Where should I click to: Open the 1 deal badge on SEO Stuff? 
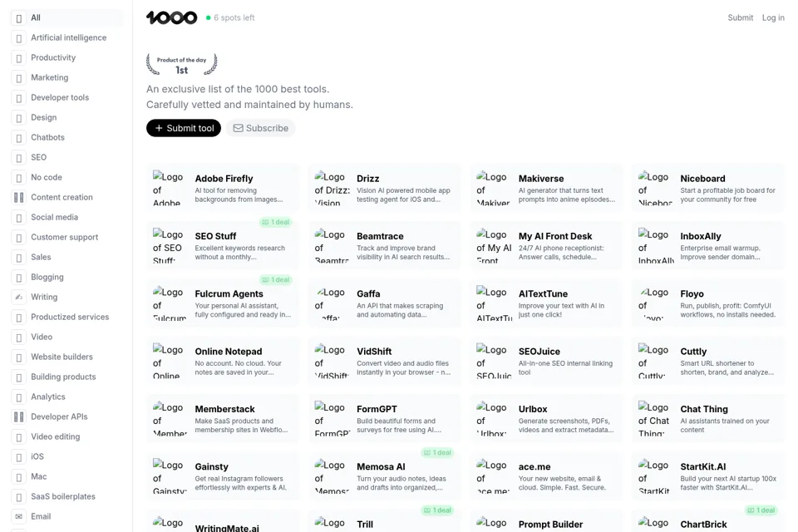[276, 222]
